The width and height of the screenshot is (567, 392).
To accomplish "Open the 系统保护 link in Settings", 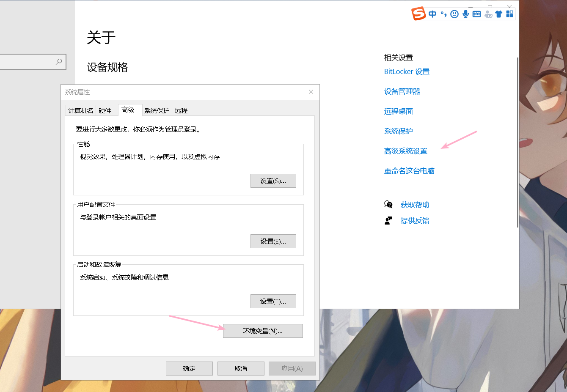I will tap(399, 131).
